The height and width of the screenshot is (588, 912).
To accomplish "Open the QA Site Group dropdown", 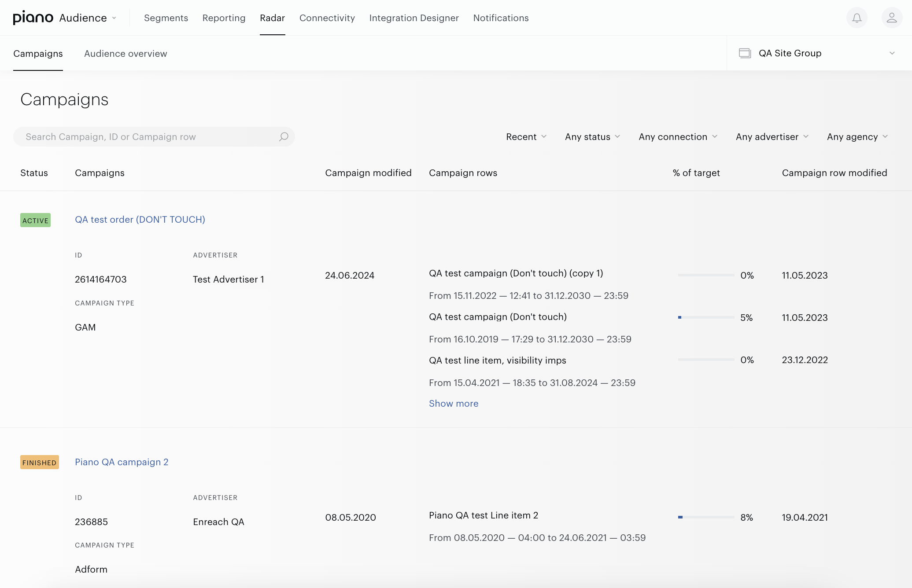I will pos(819,53).
